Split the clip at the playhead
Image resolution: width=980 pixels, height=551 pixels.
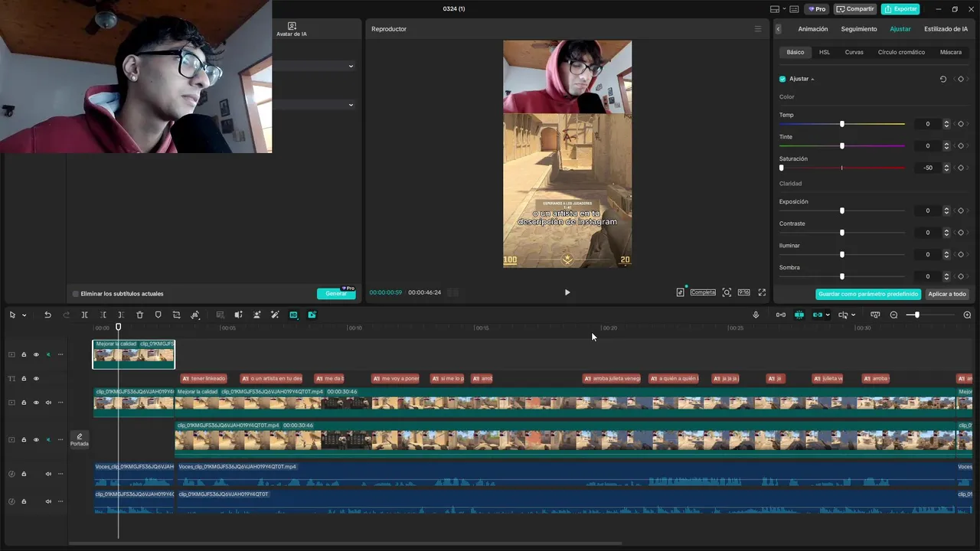[x=84, y=315]
